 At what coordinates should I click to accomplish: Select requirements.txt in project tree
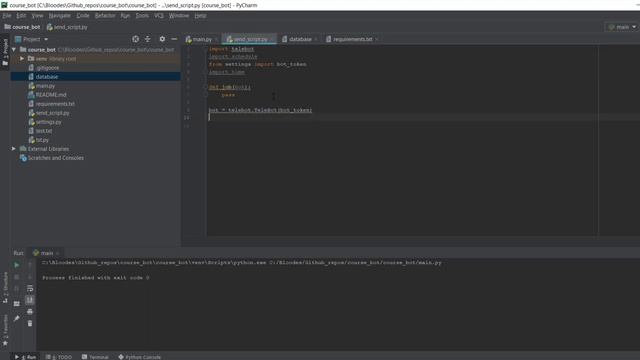pyautogui.click(x=55, y=104)
